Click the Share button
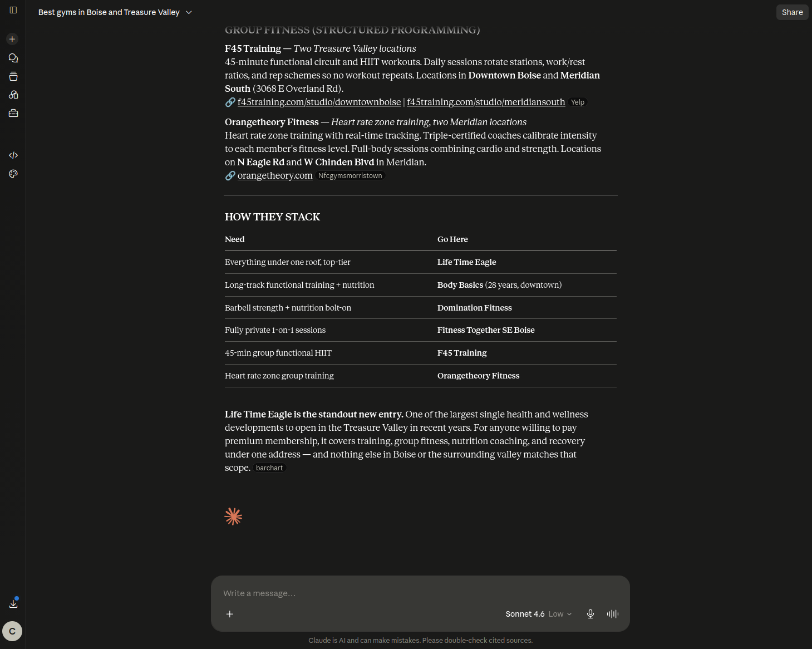Screen dimensions: 812x649 point(792,12)
